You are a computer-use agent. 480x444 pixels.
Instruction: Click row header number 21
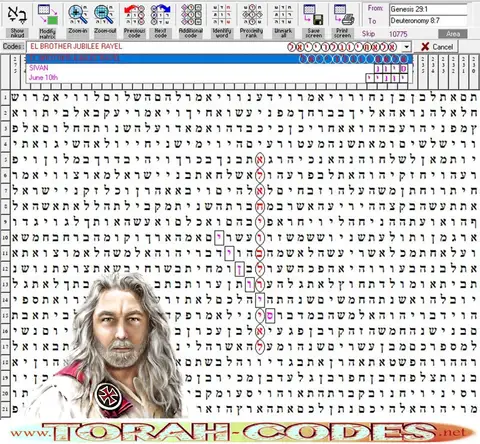point(5,409)
